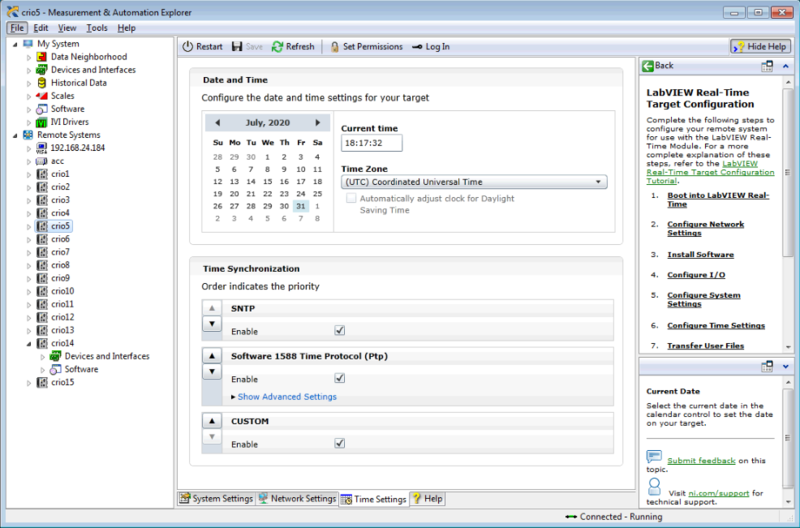Click the IVI Drivers icon
Image resolution: width=800 pixels, height=528 pixels.
pos(42,122)
